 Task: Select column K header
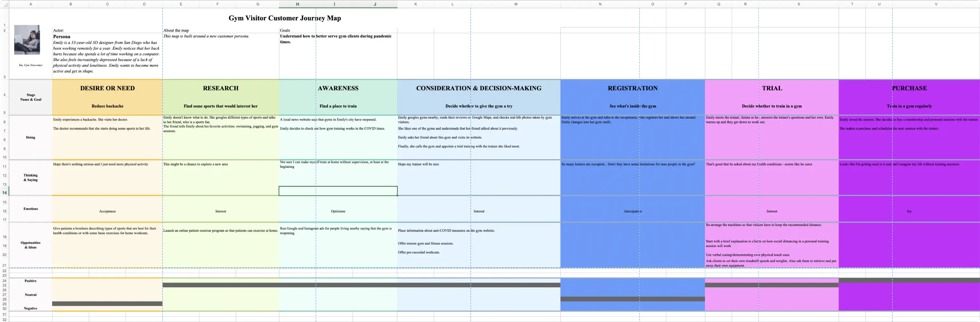[415, 4]
